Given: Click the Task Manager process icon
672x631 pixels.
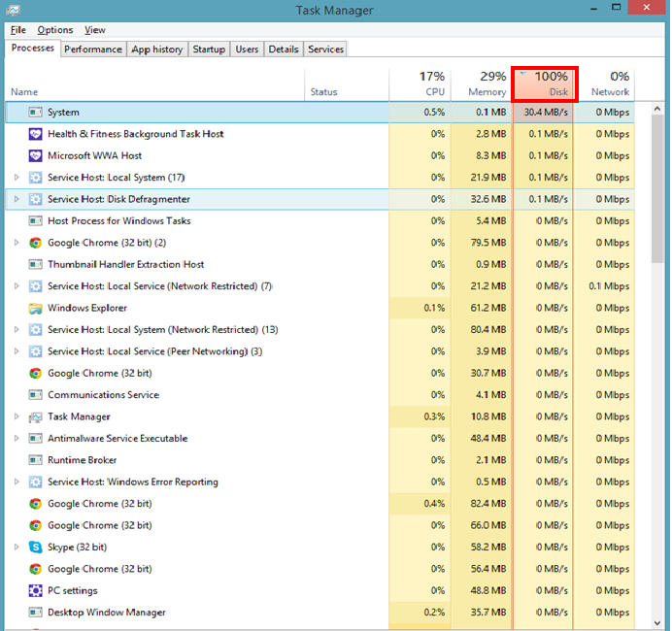Looking at the screenshot, I should (x=35, y=416).
